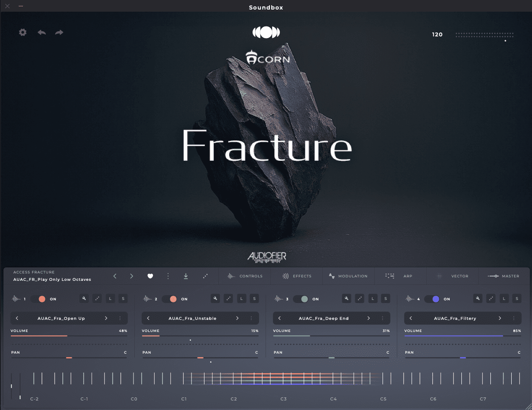
Task: Open the AUAC_Fra_Filtery options menu dots
Action: (x=514, y=319)
